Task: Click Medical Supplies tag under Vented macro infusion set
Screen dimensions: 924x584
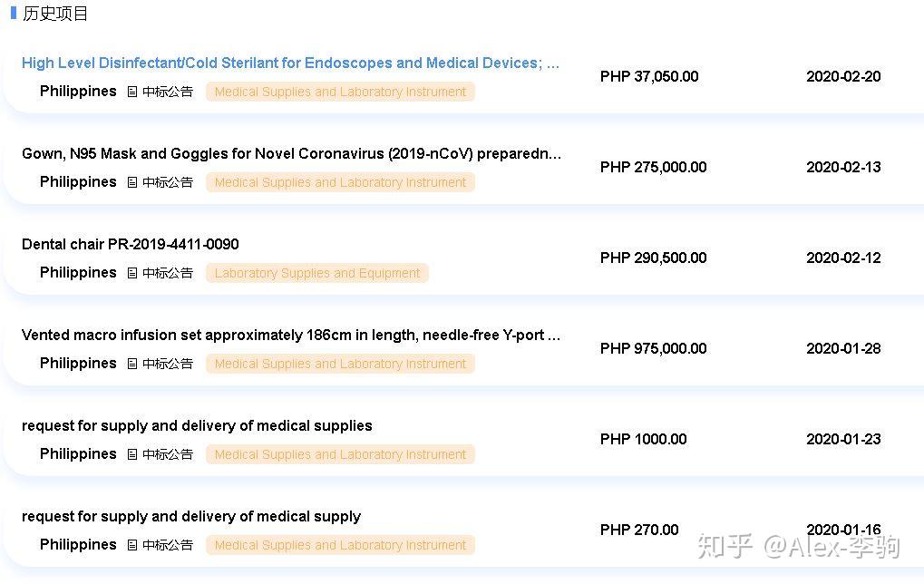Action: [x=340, y=364]
